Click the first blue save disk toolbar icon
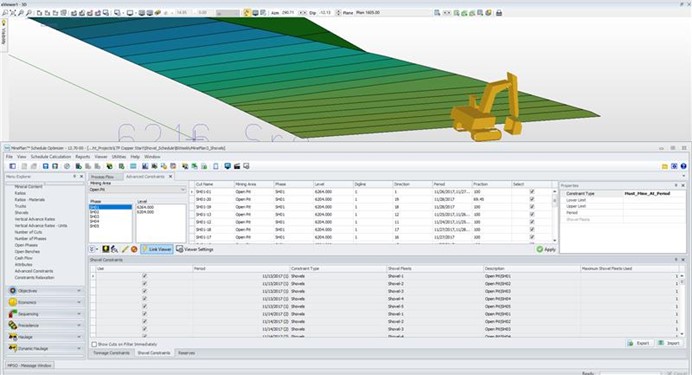This screenshot has height=375, width=692. click(x=45, y=166)
